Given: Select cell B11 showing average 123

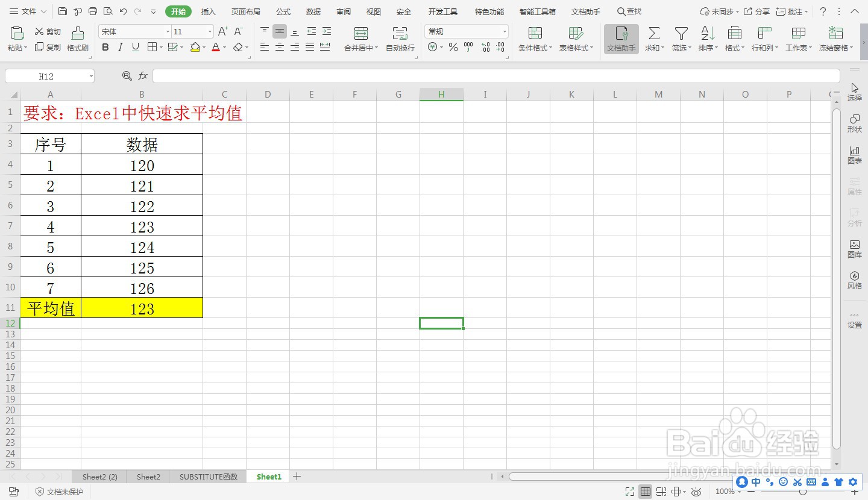Looking at the screenshot, I should [142, 308].
